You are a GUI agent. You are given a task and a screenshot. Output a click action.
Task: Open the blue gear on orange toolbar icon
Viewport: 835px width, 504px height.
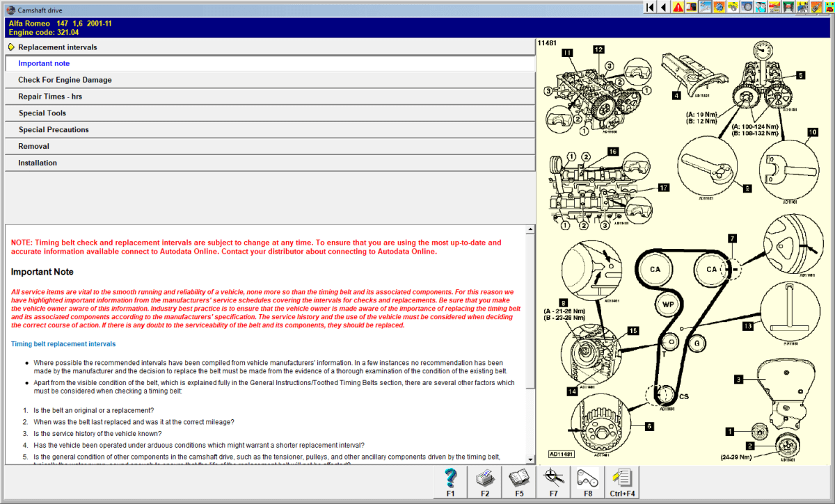point(719,7)
